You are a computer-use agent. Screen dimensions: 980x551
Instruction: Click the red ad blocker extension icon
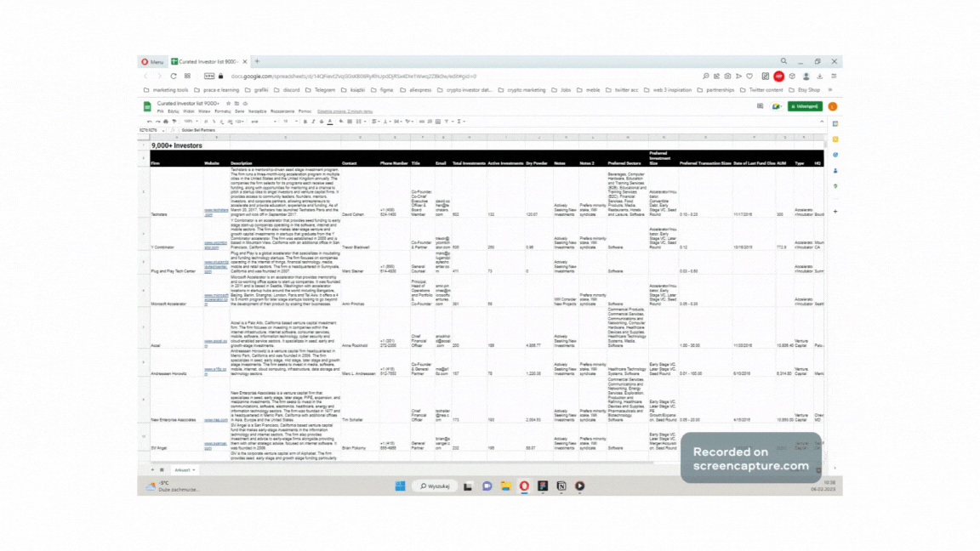pos(778,77)
